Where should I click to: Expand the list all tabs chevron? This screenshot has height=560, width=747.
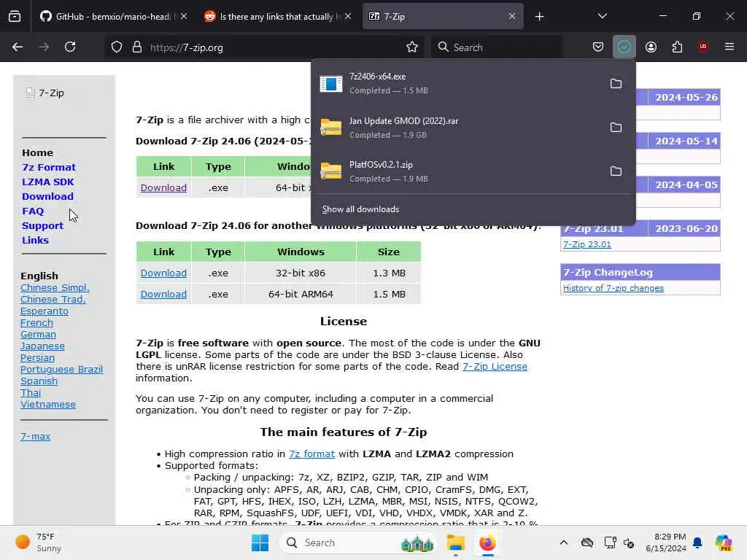(x=602, y=16)
